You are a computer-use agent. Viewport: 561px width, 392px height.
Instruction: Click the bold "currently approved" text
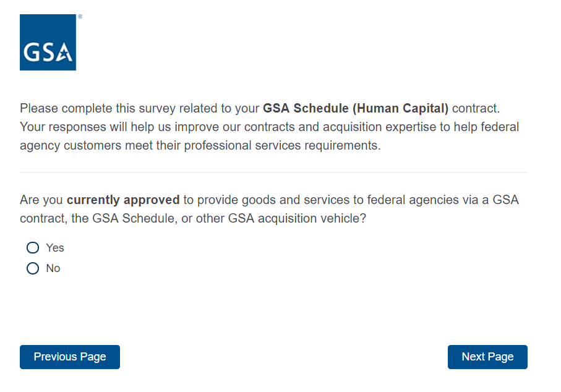[123, 200]
